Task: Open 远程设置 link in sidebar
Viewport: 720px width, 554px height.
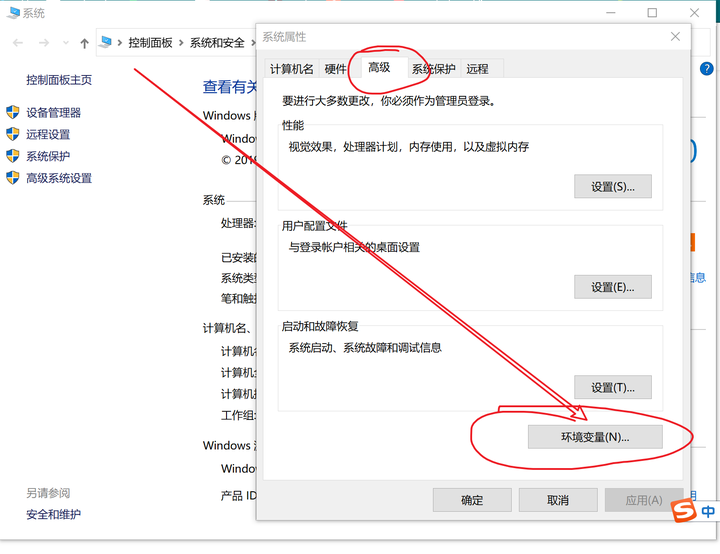Action: point(48,134)
